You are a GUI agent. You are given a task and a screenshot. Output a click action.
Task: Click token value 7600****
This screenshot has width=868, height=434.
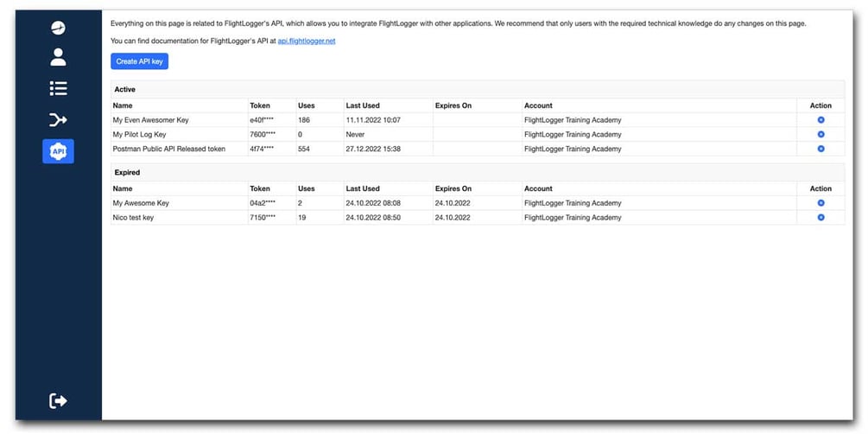(263, 135)
